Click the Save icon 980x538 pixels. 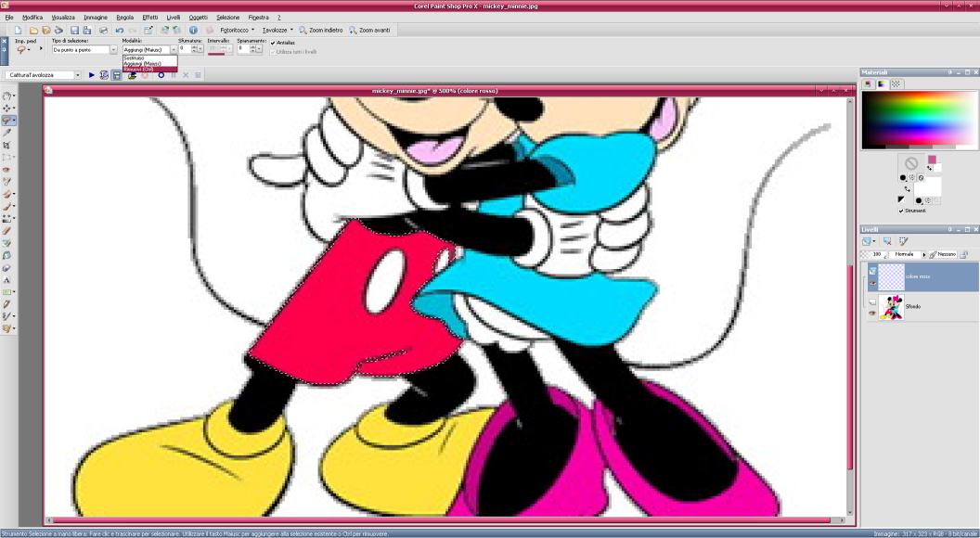[74, 30]
